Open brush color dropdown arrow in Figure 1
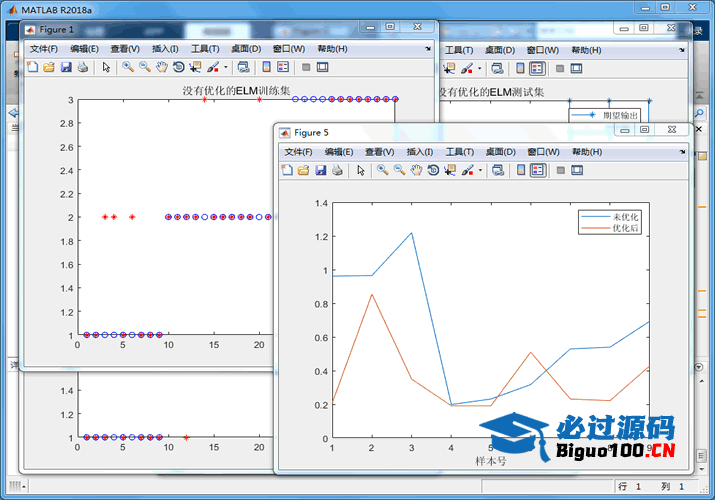 click(x=225, y=67)
